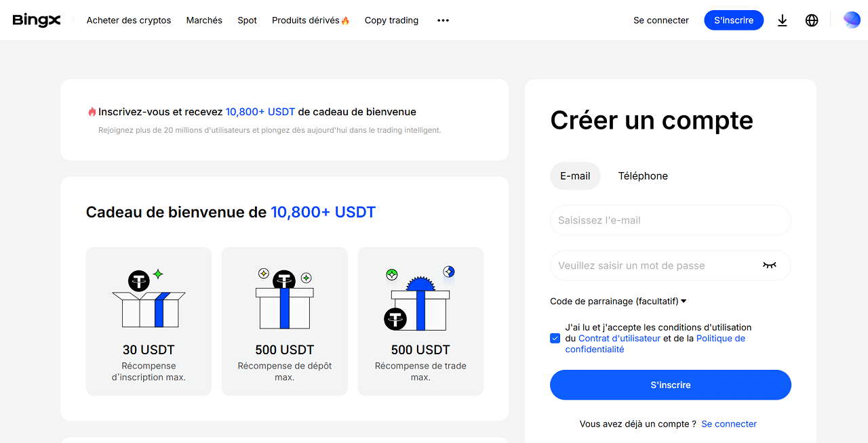The height and width of the screenshot is (443, 868).
Task: Open the app download icon
Action: tap(783, 20)
